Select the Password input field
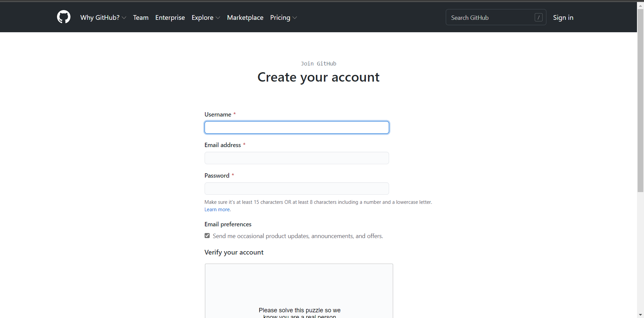Image resolution: width=644 pixels, height=318 pixels. click(x=297, y=188)
